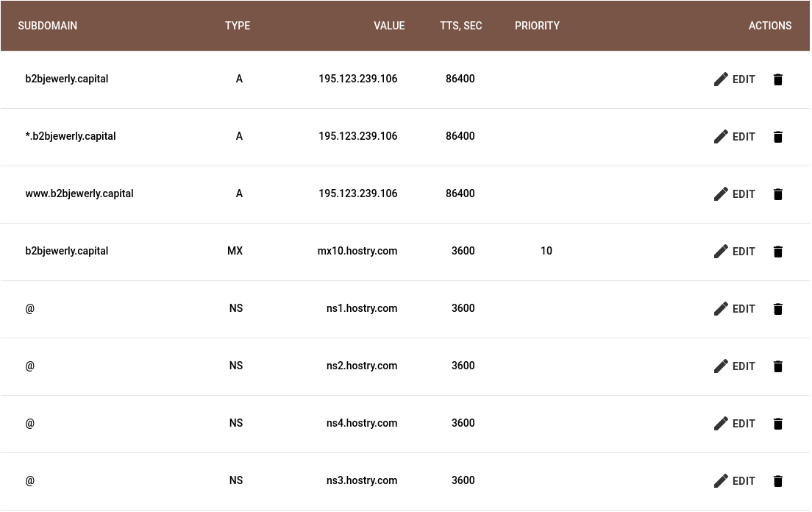Delete the www.b2bjewerly.capital record
The width and height of the screenshot is (812, 512).
778,194
